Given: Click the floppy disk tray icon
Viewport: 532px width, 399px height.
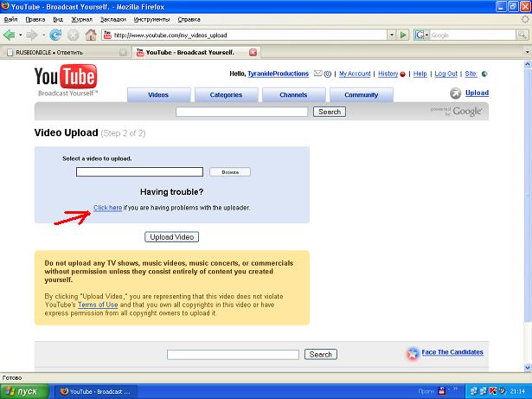Looking at the screenshot, I should pos(441,391).
